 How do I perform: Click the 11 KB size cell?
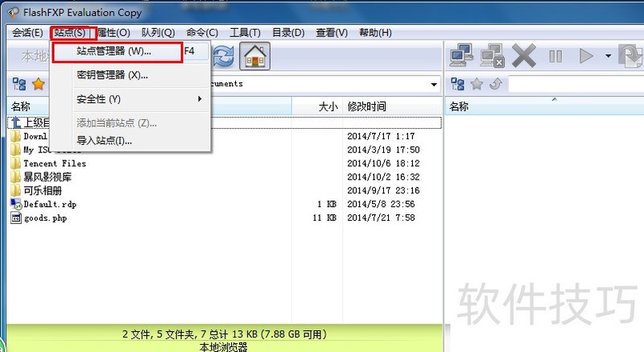324,217
